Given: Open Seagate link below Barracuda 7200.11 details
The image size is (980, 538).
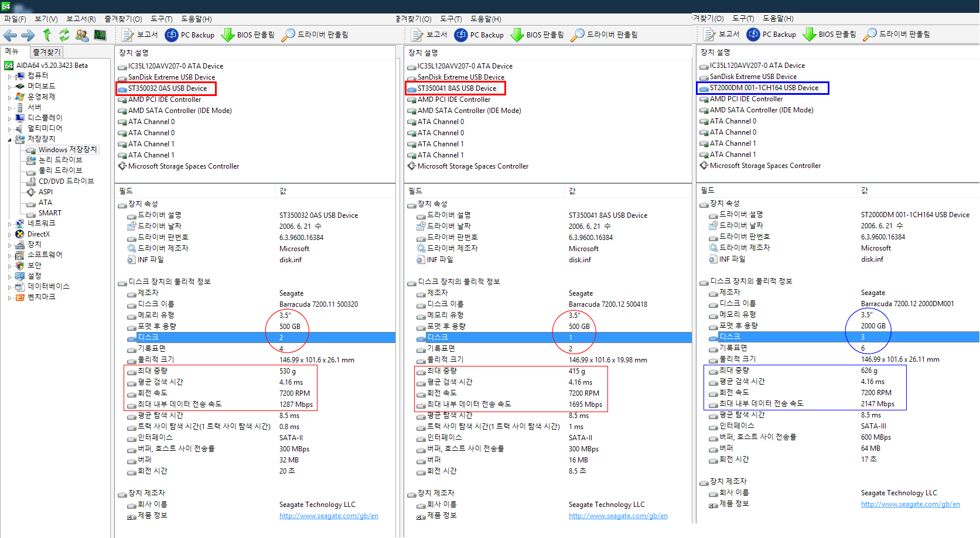Looking at the screenshot, I should tap(329, 516).
